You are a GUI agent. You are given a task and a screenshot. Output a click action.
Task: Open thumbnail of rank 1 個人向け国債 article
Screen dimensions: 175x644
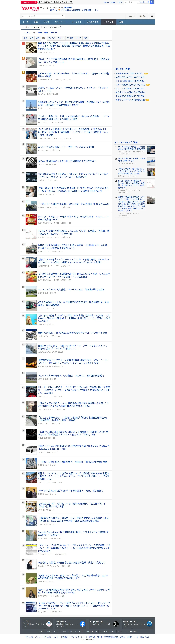click(x=31, y=48)
